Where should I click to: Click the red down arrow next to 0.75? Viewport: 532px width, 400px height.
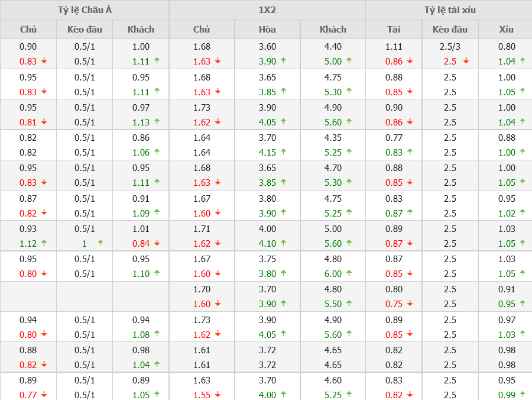[x=410, y=304]
